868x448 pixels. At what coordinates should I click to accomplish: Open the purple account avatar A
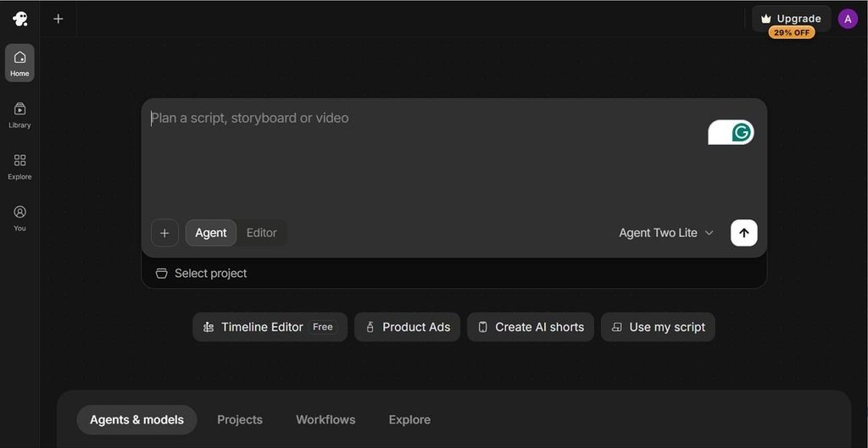pyautogui.click(x=848, y=19)
